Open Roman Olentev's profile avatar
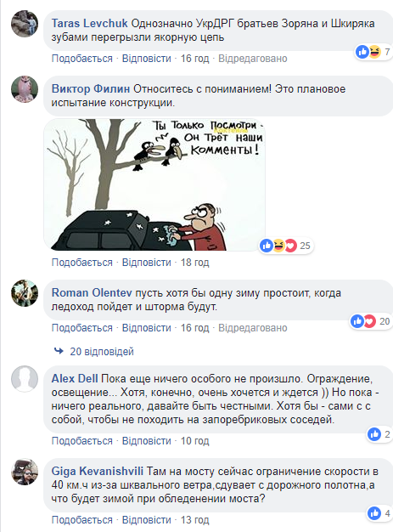Screen dimensions: 393x532 click(x=25, y=293)
